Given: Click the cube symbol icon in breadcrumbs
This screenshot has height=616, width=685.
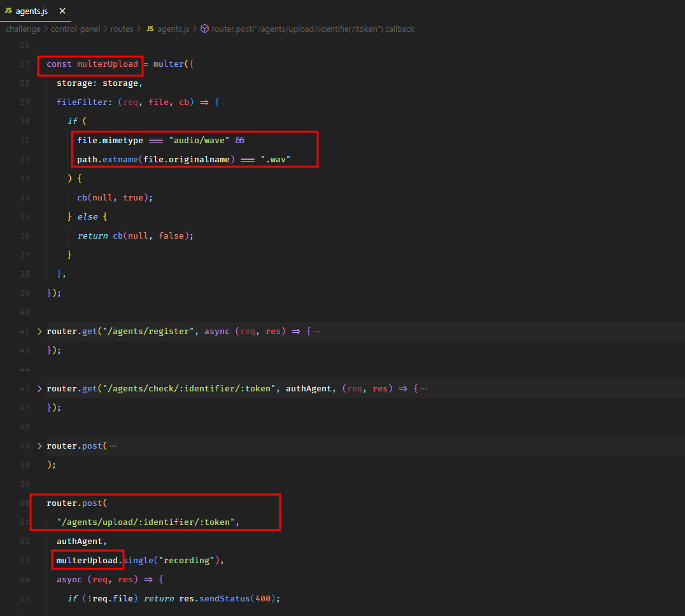Looking at the screenshot, I should (205, 29).
